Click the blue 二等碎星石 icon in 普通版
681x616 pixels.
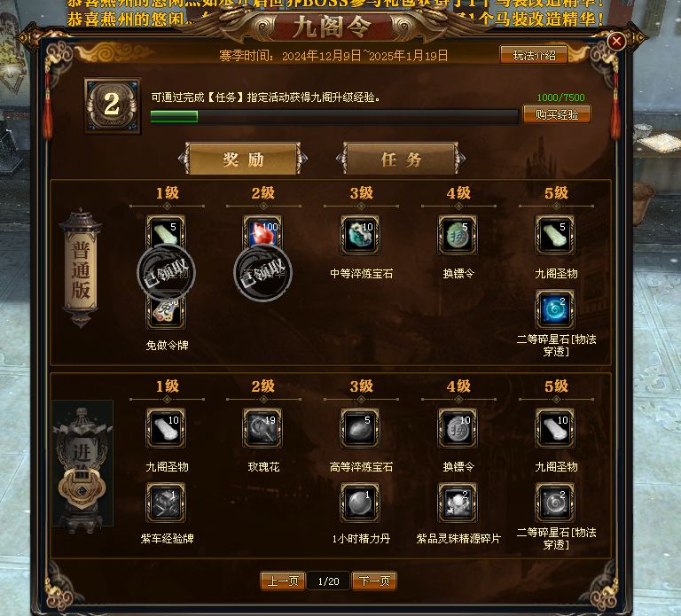pyautogui.click(x=554, y=309)
